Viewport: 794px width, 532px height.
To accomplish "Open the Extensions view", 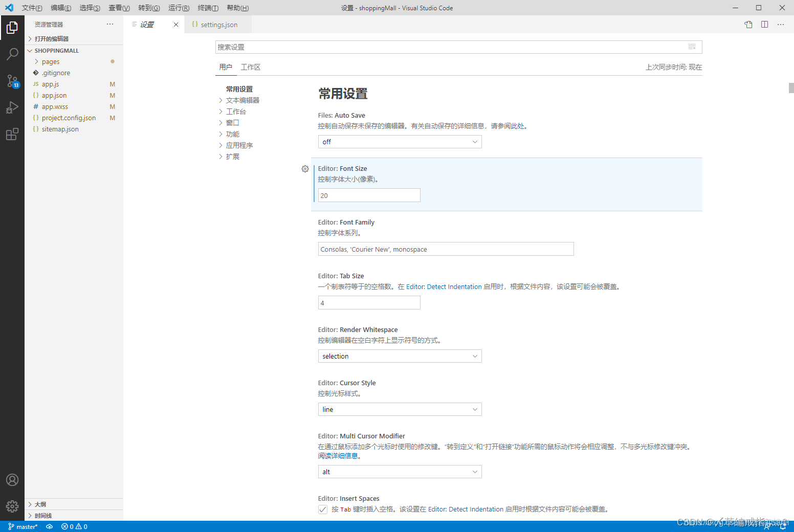I will (x=12, y=134).
